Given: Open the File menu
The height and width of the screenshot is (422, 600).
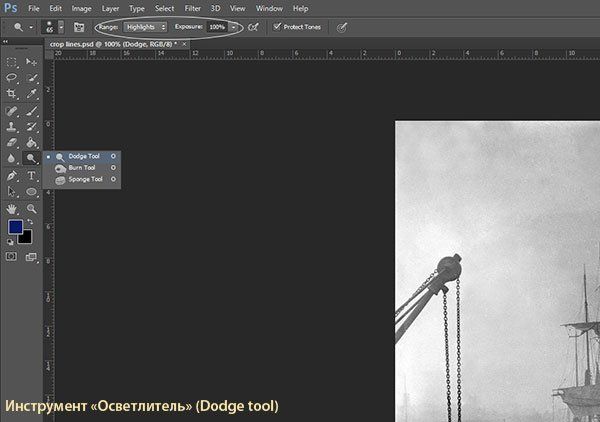Looking at the screenshot, I should click(34, 8).
